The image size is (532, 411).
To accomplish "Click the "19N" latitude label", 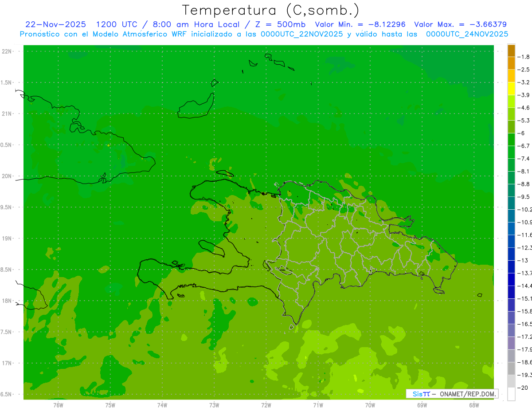I will pos(7,238).
